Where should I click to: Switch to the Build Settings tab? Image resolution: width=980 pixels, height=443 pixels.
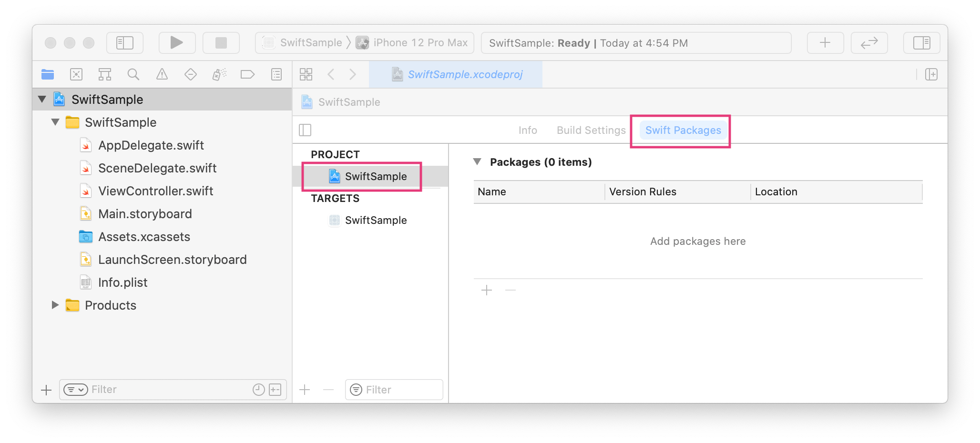pyautogui.click(x=591, y=130)
